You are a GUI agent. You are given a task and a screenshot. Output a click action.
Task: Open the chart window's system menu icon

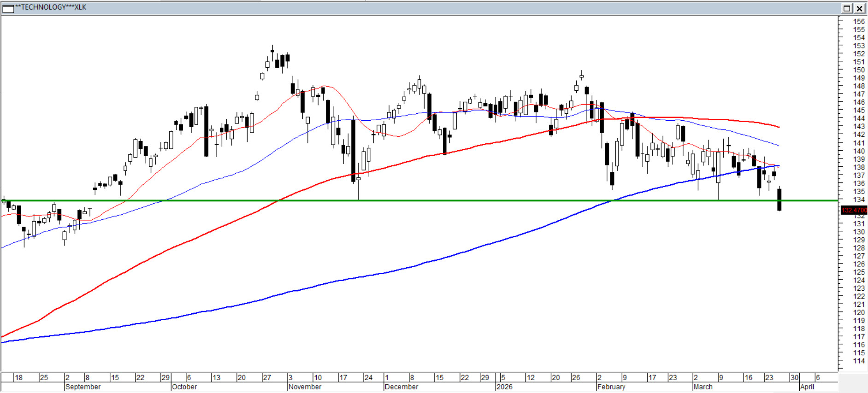[x=8, y=8]
